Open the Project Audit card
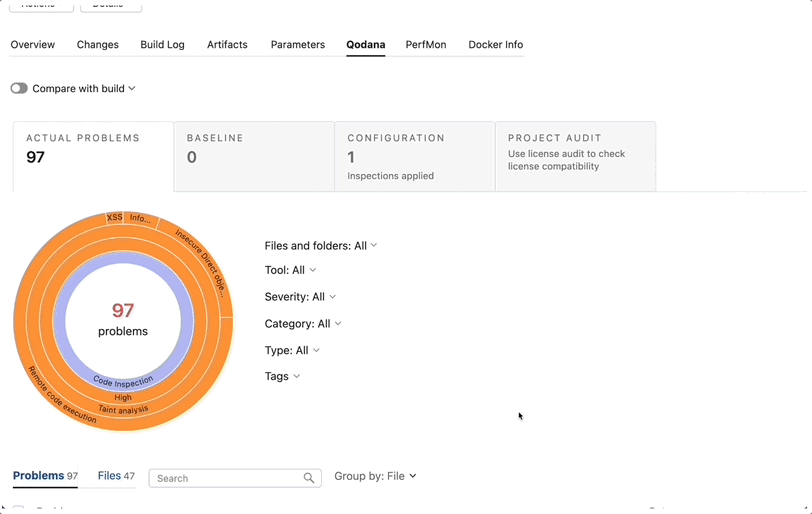 [575, 156]
